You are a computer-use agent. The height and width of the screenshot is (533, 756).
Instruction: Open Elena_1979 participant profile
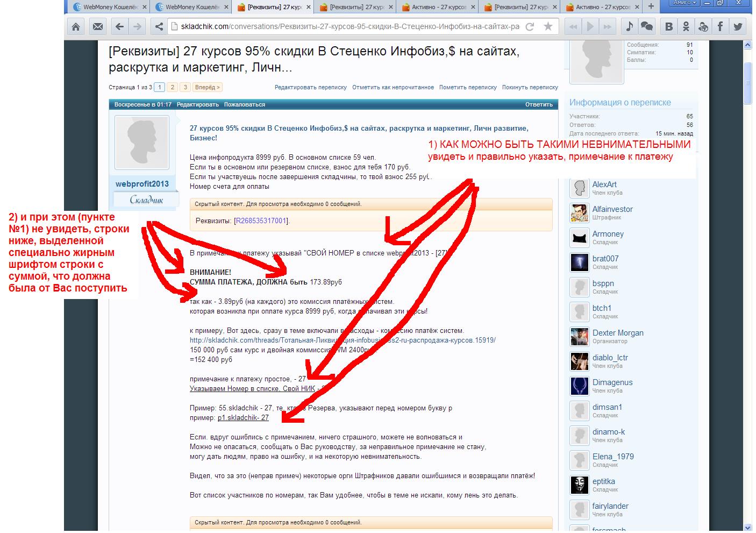click(613, 457)
